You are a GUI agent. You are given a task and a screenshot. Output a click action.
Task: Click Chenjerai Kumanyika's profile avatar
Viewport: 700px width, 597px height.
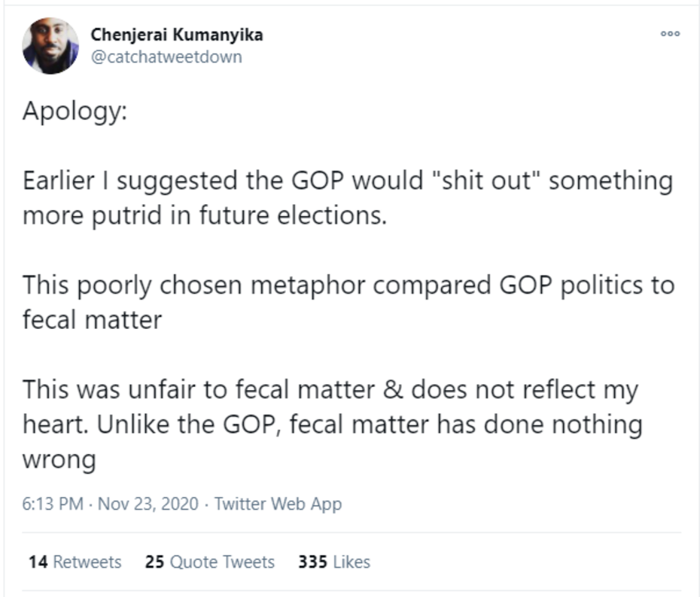(50, 46)
